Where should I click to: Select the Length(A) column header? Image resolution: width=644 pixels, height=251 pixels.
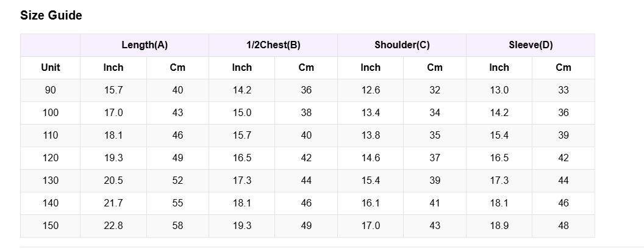(145, 45)
